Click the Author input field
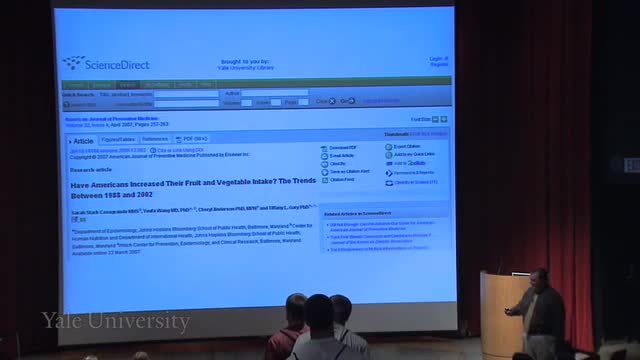This screenshot has width=640, height=360. (x=274, y=93)
